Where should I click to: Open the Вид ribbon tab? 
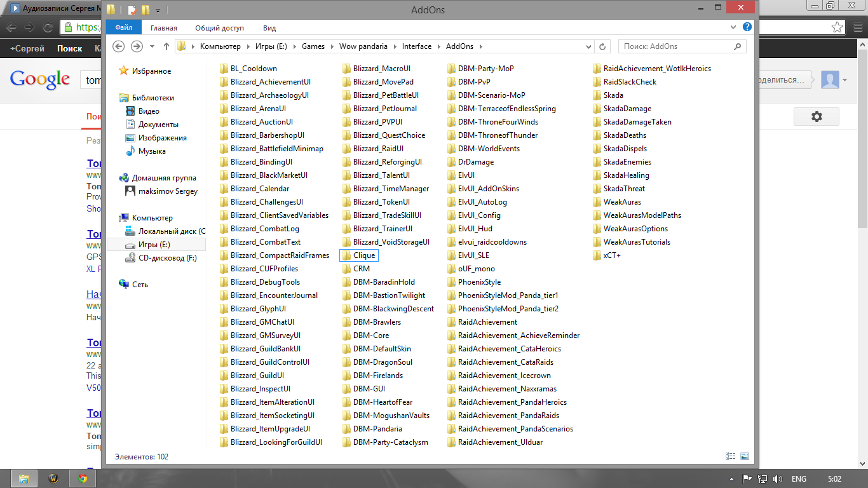click(269, 28)
